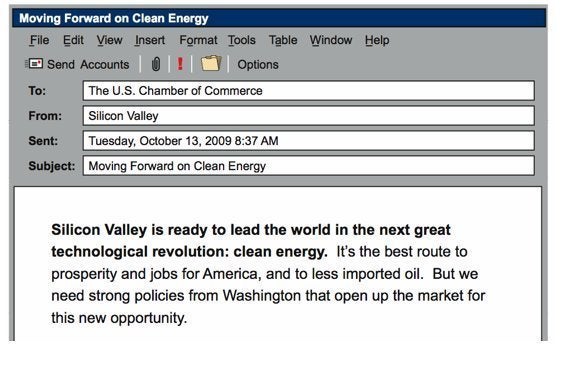Viewport: 573px width, 381px height.
Task: Mark message high priority with red exclamation
Action: [180, 64]
